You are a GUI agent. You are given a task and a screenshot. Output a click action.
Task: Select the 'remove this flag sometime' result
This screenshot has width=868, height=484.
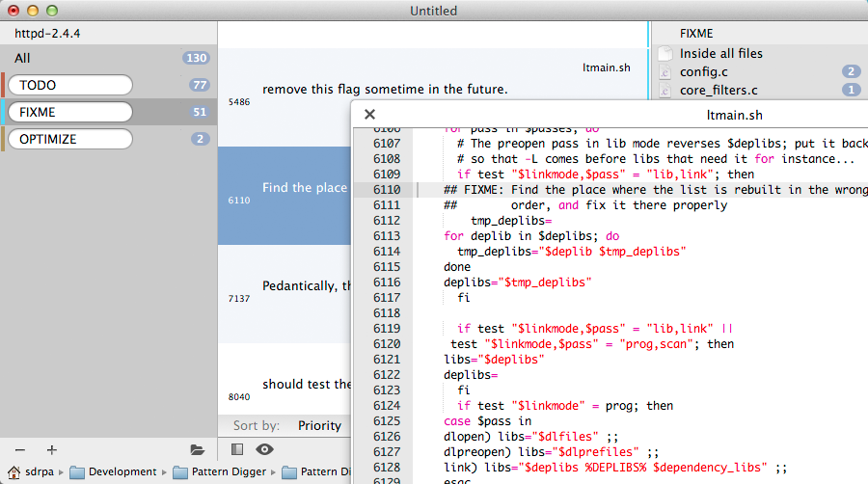433,97
